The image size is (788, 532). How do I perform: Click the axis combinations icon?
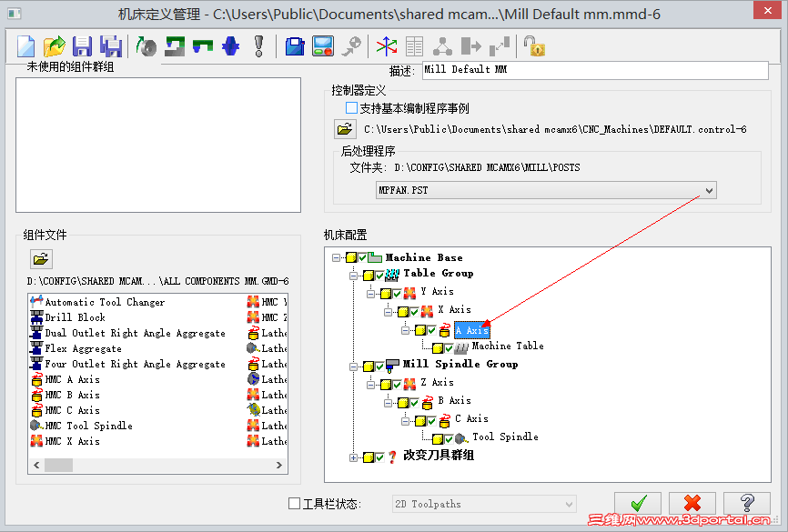coord(387,46)
